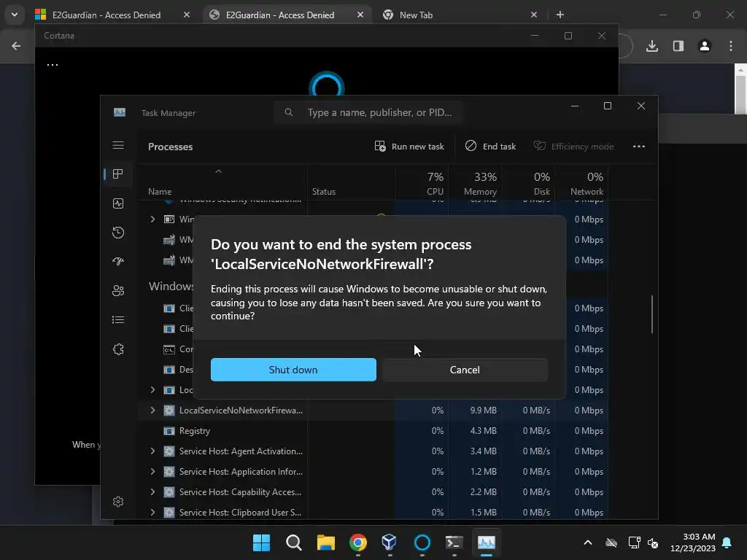
Task: Sort processes by Network column
Action: tap(581, 183)
